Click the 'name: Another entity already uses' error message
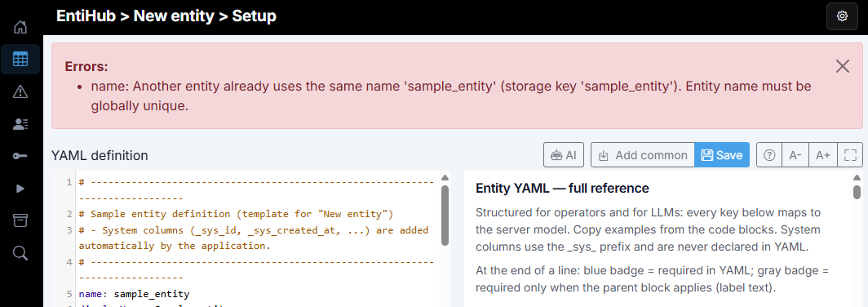Screen dimensions: 868x307 click(451, 96)
